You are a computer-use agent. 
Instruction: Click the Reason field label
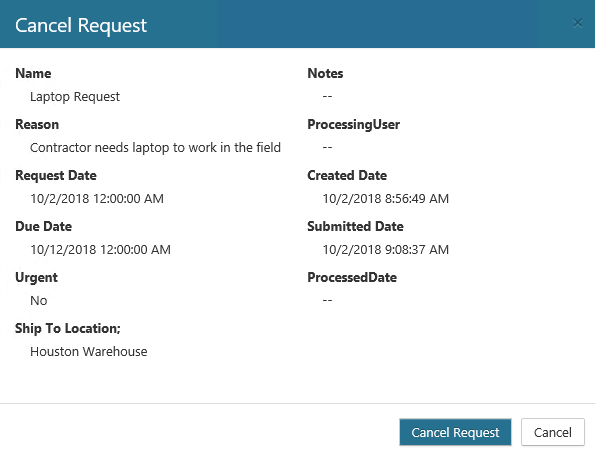[x=37, y=124]
